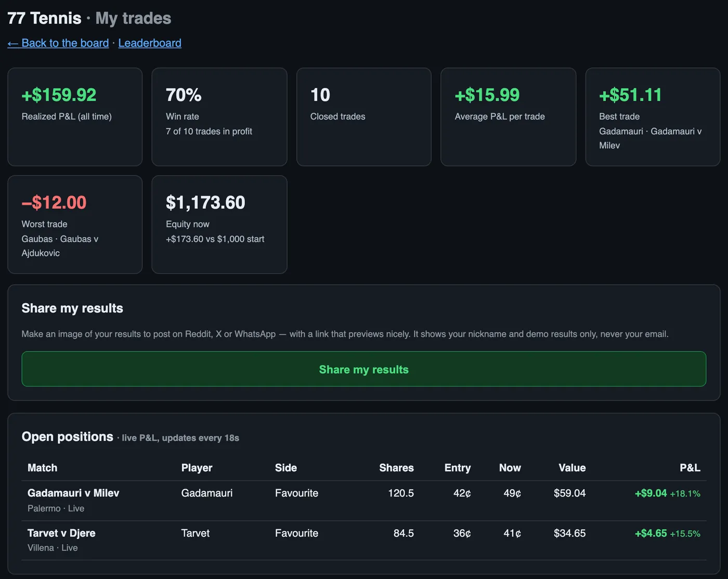Click the 'Best trade' label
Image resolution: width=728 pixels, height=579 pixels.
click(619, 116)
